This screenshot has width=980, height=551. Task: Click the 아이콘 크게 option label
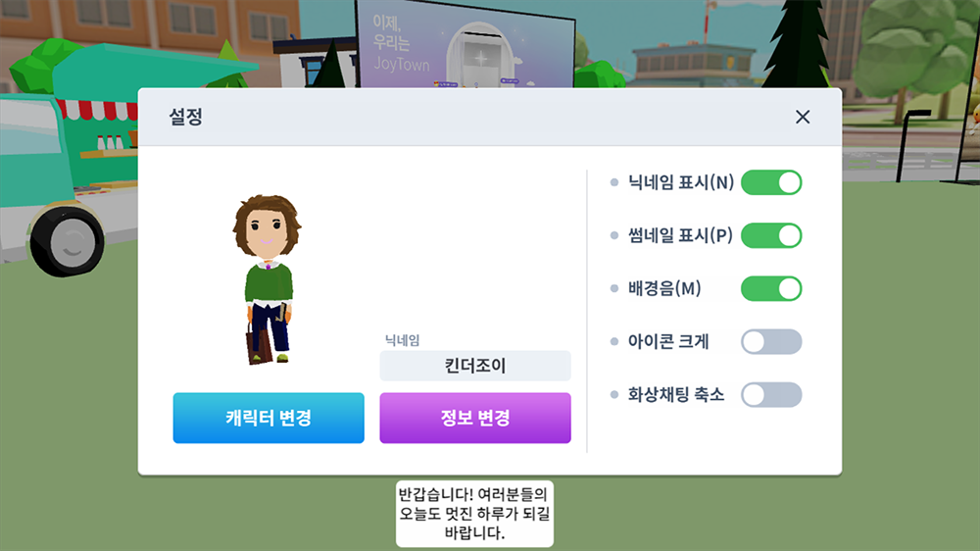[x=668, y=342]
